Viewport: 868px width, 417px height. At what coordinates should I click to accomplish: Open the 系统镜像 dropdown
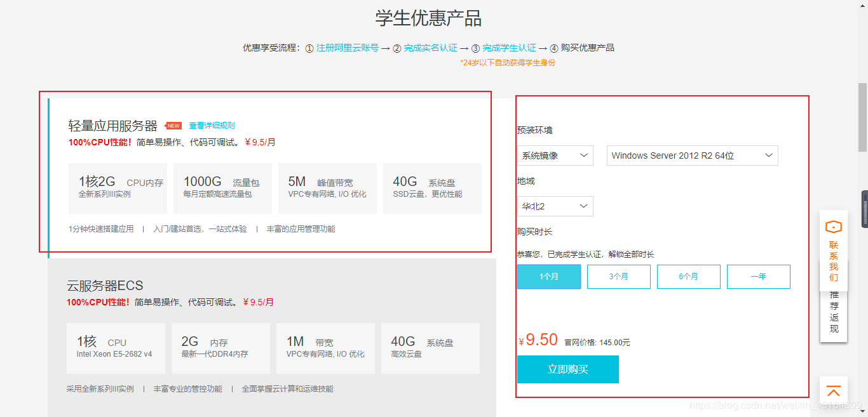pyautogui.click(x=555, y=156)
